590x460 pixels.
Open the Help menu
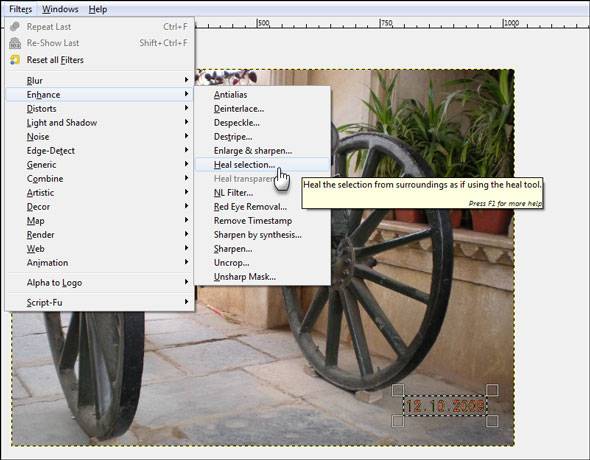[x=98, y=9]
